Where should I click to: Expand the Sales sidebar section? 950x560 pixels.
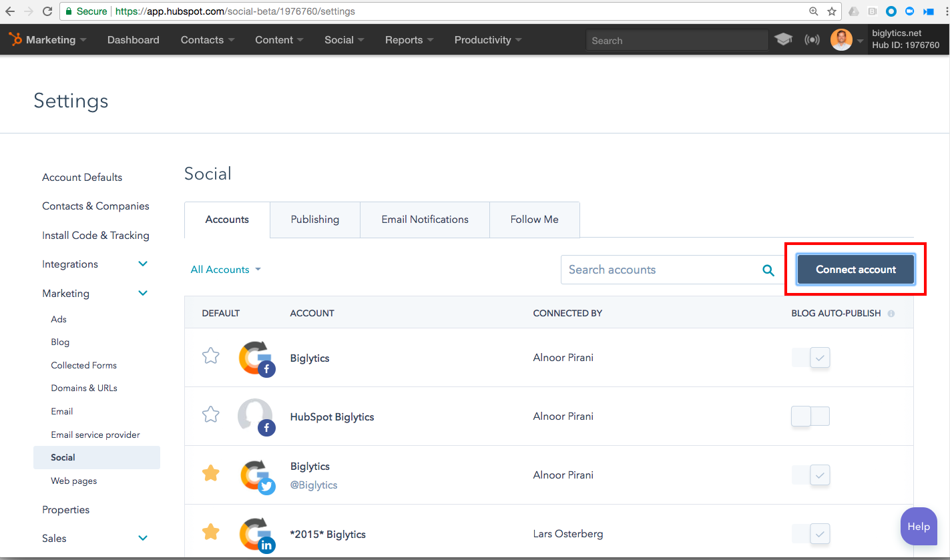(142, 538)
